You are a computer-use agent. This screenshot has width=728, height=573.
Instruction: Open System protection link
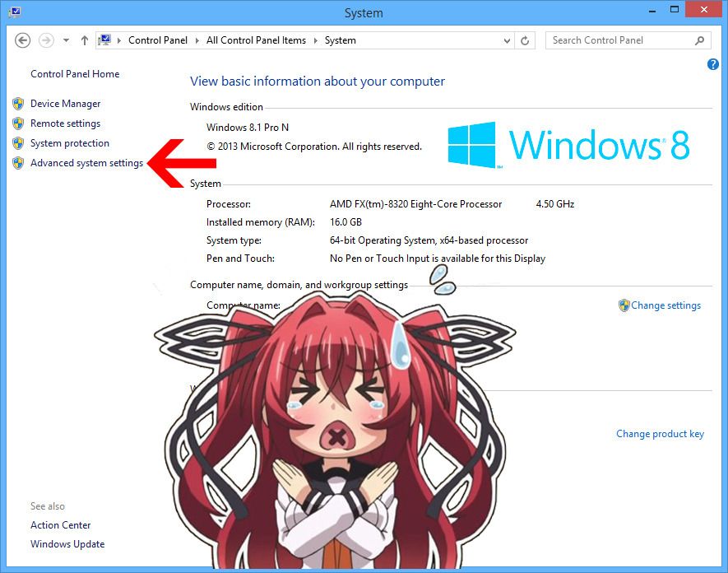point(70,143)
